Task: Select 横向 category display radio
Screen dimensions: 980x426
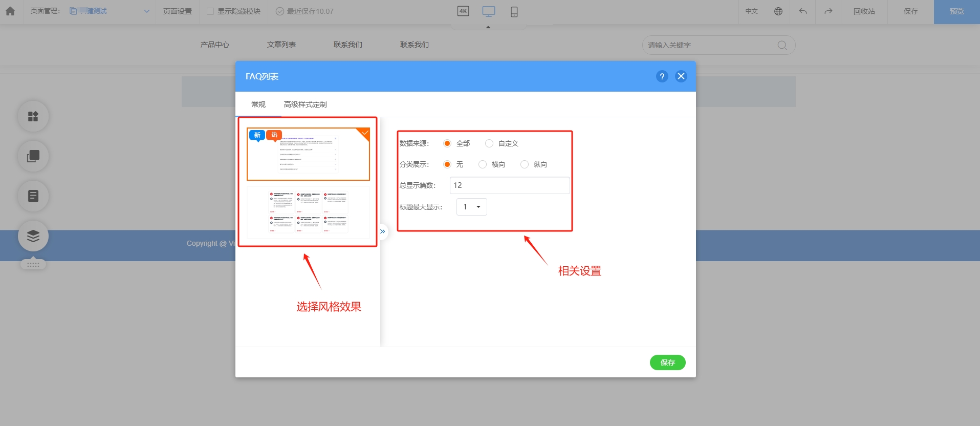Action: click(483, 164)
